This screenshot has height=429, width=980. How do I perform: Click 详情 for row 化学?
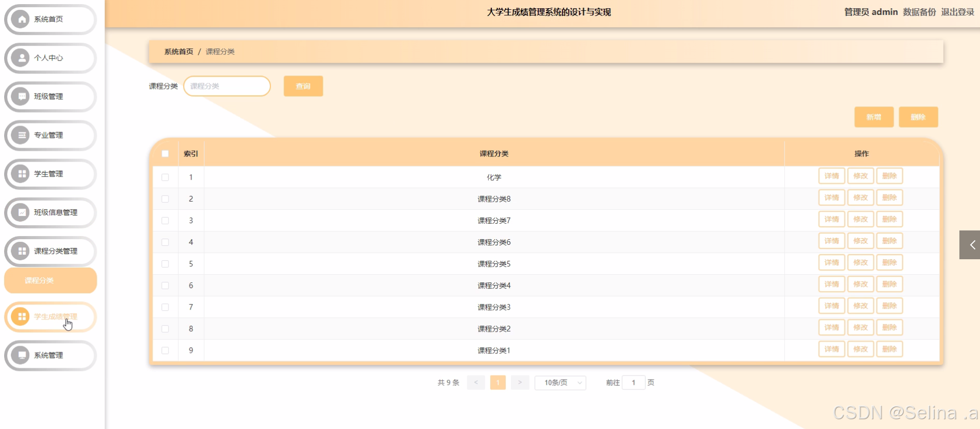tap(832, 176)
